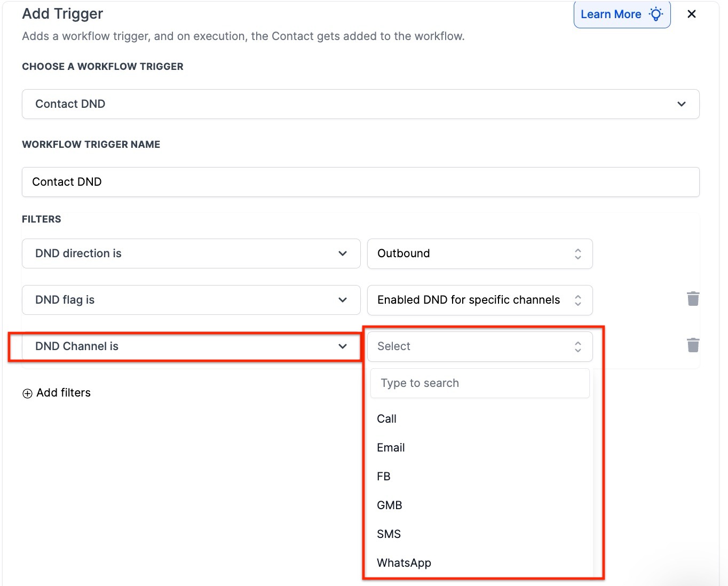Click the Learn More lightbulb button

click(x=621, y=14)
